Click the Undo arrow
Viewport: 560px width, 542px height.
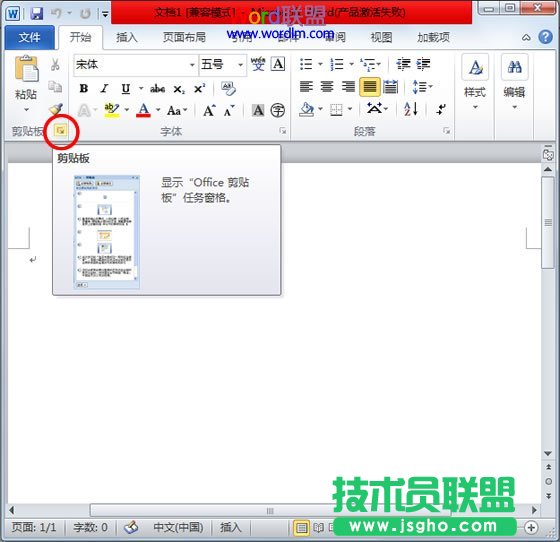[x=56, y=14]
